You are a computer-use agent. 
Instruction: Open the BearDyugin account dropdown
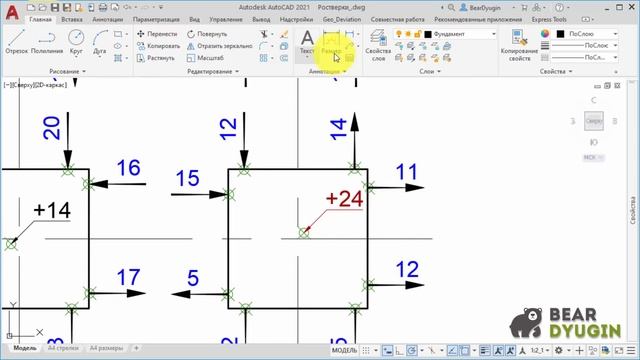tap(488, 7)
